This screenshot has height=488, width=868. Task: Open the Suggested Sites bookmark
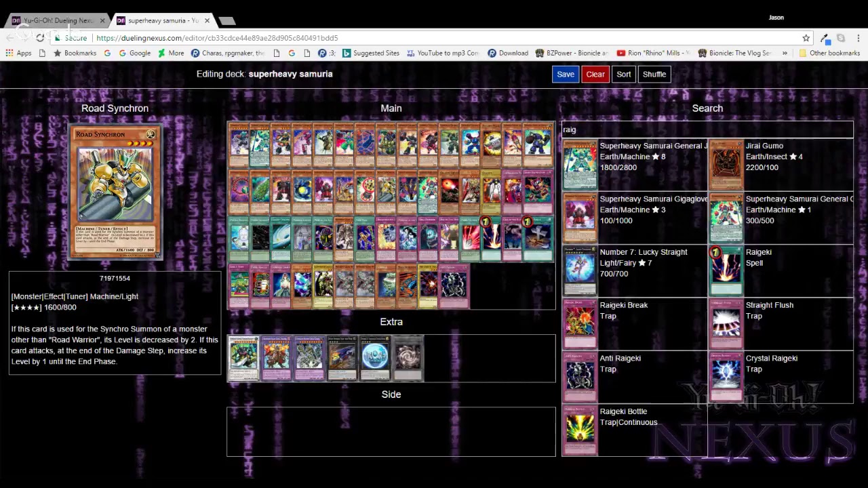tap(371, 53)
